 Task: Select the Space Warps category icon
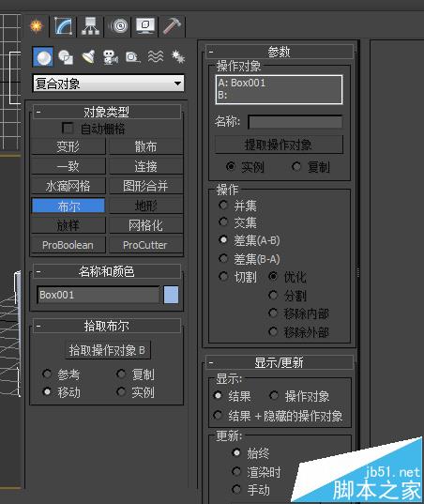pos(156,57)
